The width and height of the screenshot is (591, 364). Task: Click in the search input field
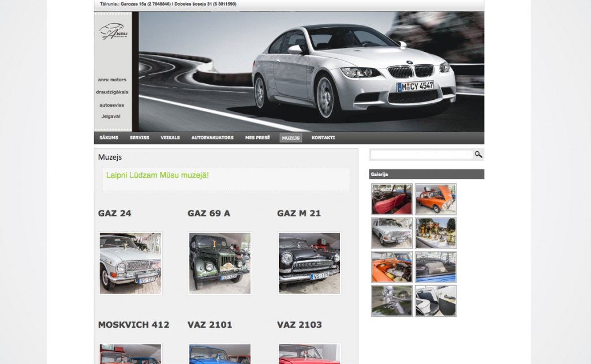click(x=421, y=155)
